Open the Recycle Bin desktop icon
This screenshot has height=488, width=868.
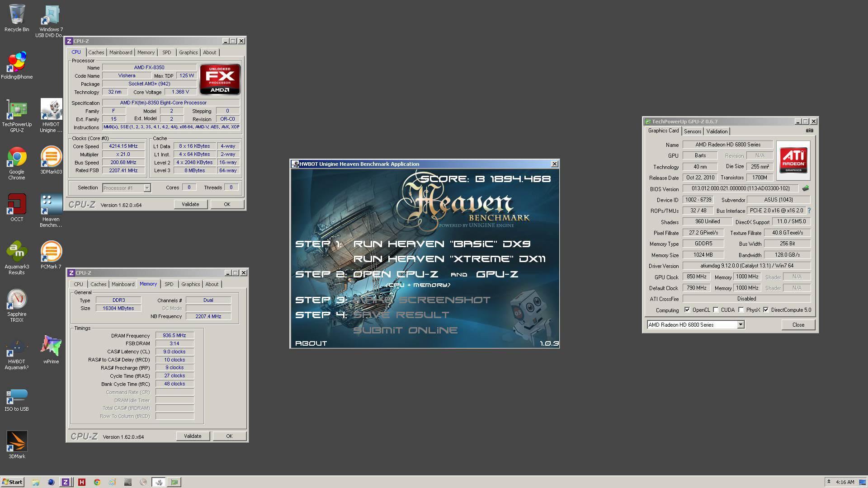pyautogui.click(x=17, y=18)
